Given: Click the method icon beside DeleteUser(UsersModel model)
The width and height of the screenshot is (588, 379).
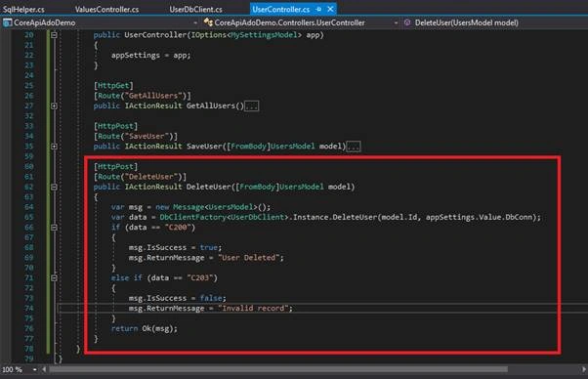Looking at the screenshot, I should [407, 22].
